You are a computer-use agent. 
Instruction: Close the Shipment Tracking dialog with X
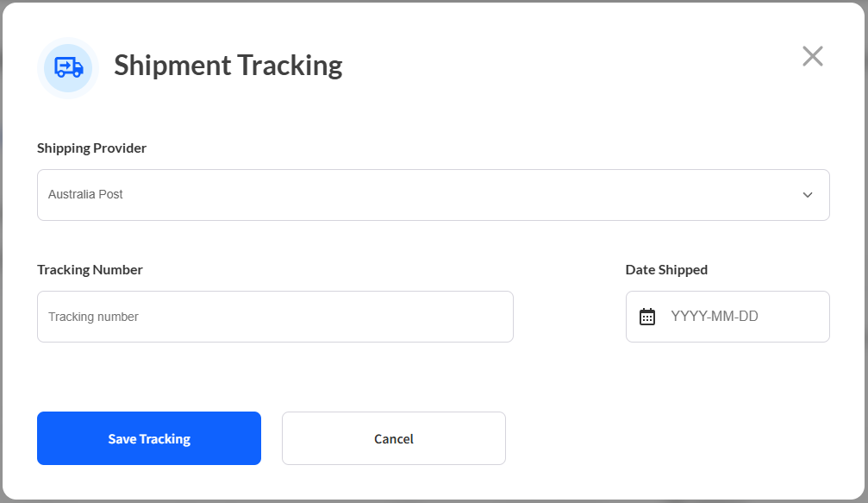coord(813,56)
